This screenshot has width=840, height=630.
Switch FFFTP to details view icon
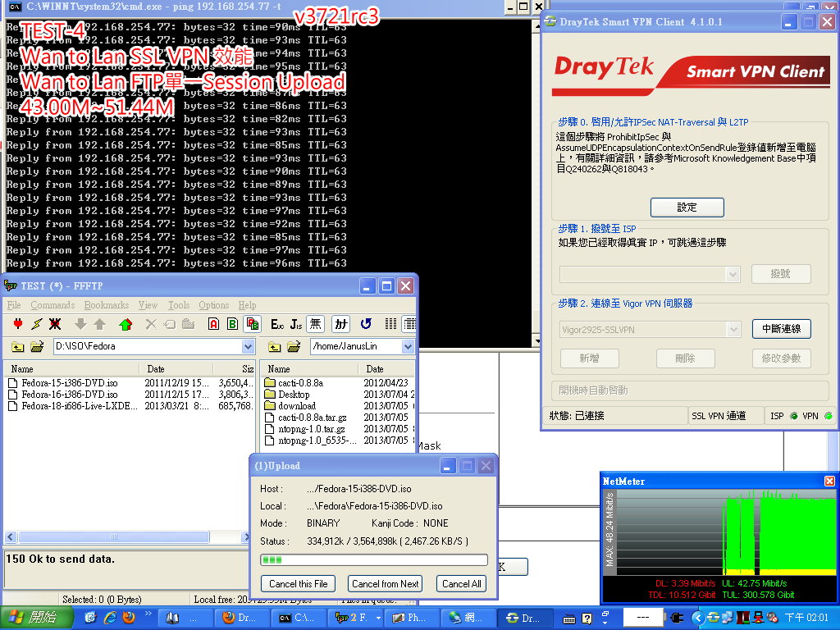pos(409,323)
